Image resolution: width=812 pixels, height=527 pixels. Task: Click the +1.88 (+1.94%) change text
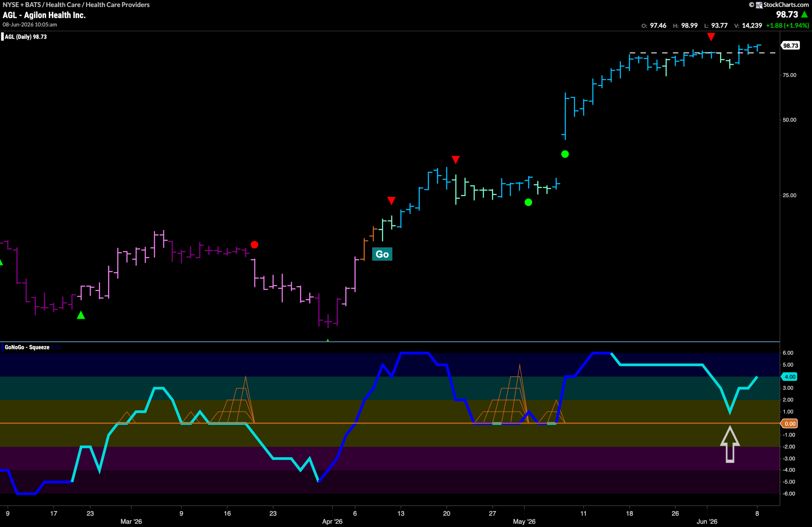click(787, 26)
